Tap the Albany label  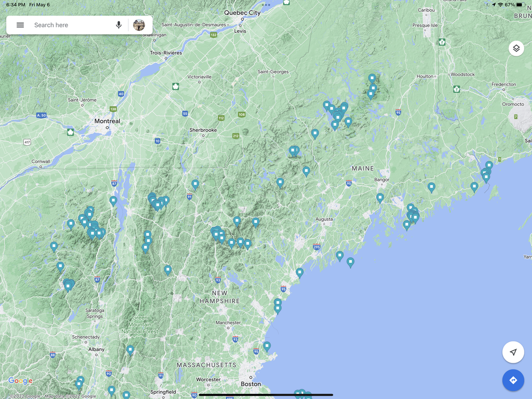click(x=96, y=349)
